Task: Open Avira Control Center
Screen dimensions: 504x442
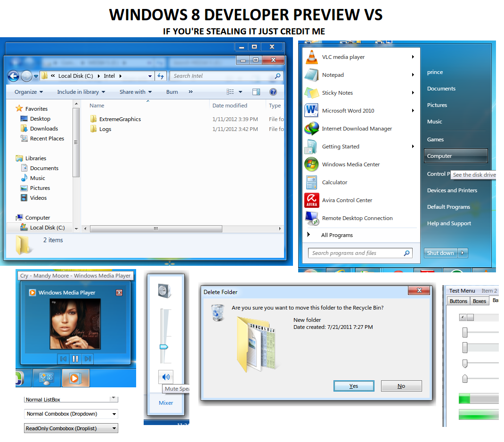Action: [x=346, y=200]
